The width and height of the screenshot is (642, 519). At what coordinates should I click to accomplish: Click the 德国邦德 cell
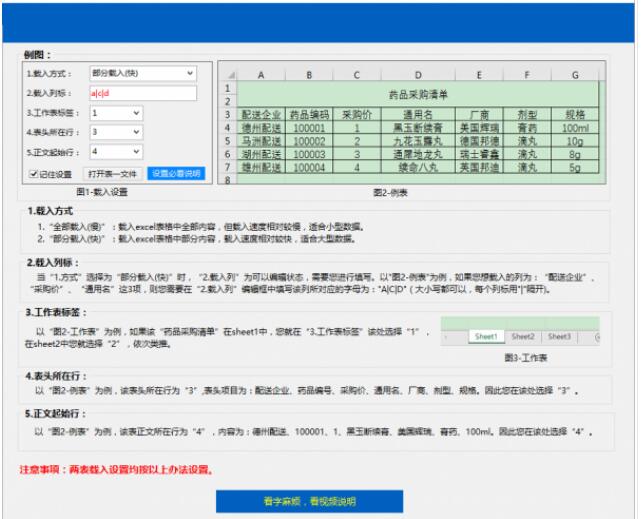pyautogui.click(x=479, y=141)
